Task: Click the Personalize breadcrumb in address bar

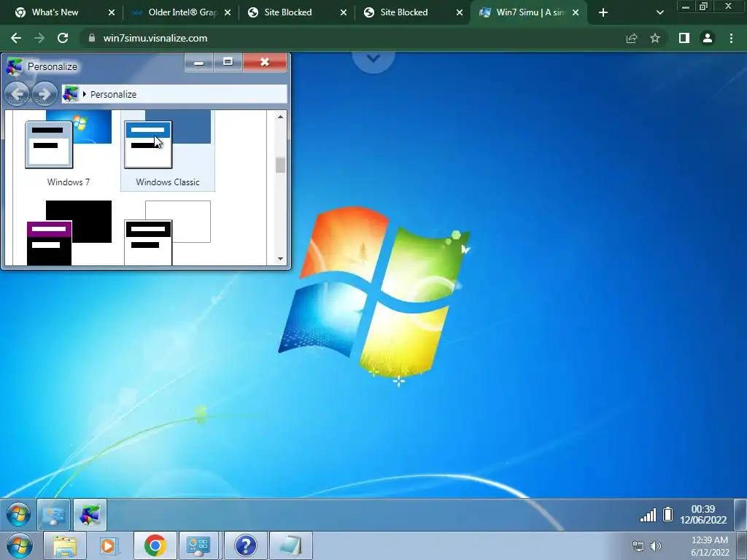Action: [x=113, y=94]
